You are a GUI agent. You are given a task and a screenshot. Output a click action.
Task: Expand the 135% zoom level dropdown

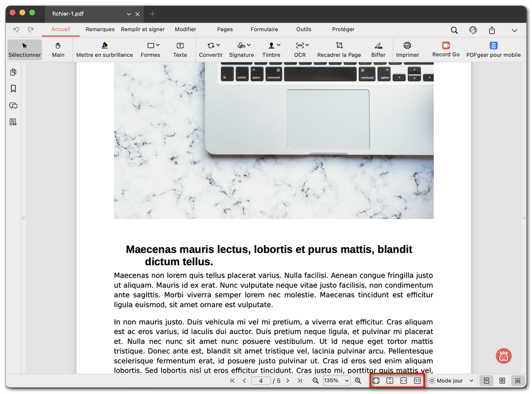337,381
